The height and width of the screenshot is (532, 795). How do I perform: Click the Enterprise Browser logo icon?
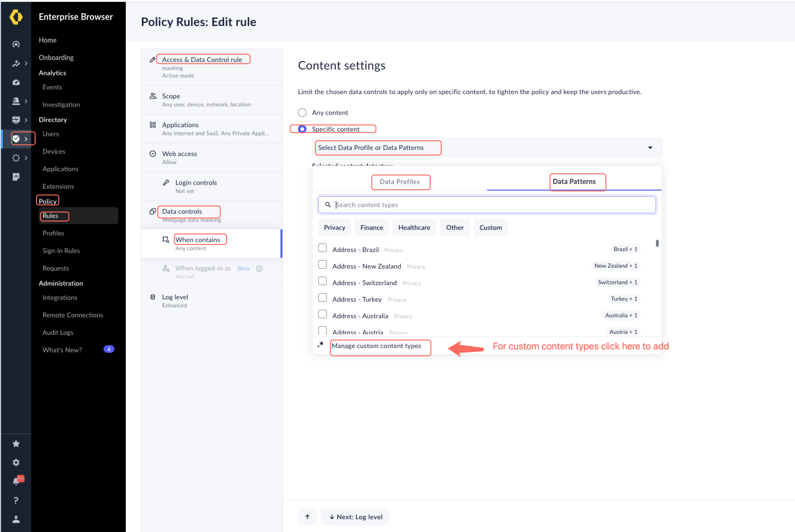pyautogui.click(x=16, y=17)
